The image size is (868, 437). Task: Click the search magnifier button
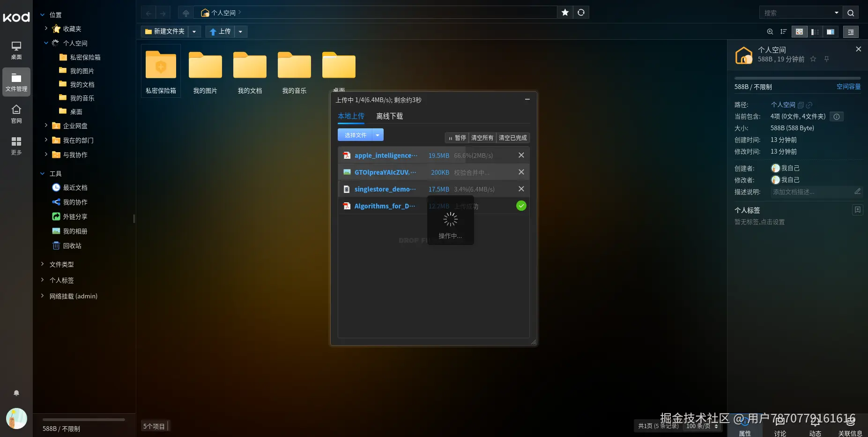851,13
